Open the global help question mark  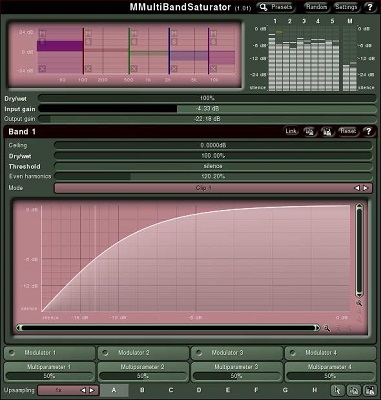click(x=370, y=7)
